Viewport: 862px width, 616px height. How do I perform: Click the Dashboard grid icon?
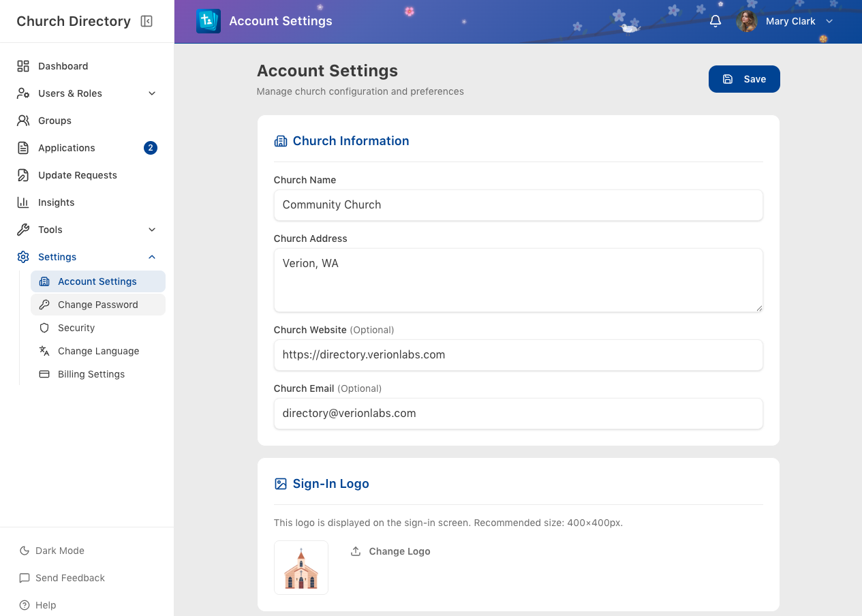click(x=23, y=66)
